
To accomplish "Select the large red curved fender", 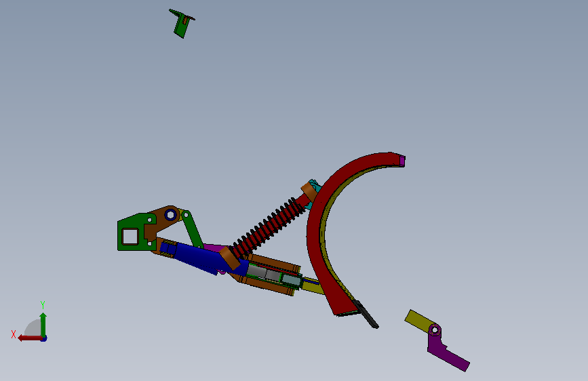I will (314, 233).
